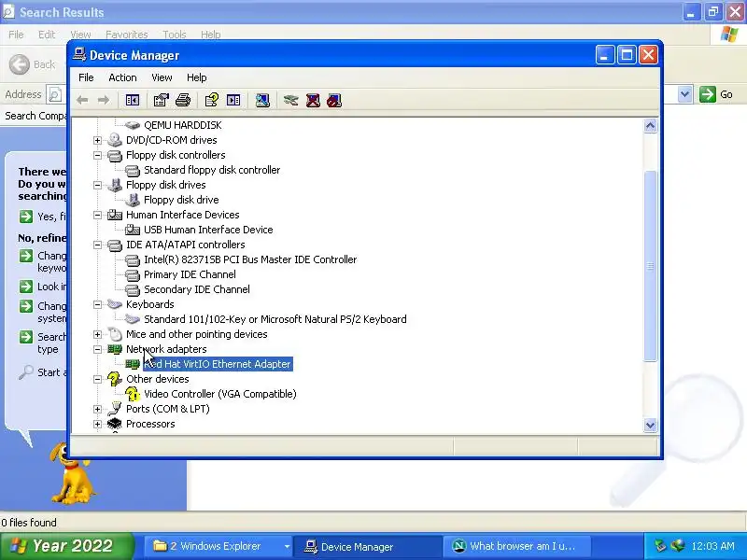Click the action pane toggle icon right of Help

pyautogui.click(x=233, y=100)
